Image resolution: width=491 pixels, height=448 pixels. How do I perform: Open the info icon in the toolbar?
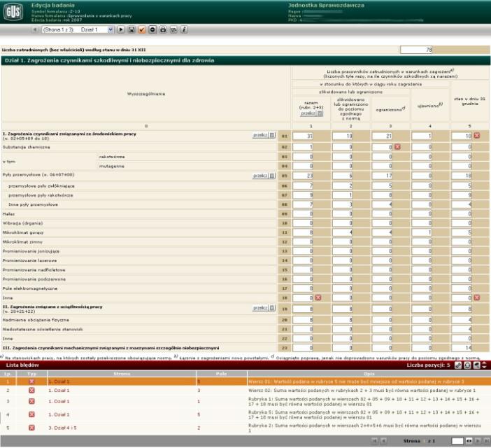click(x=184, y=30)
